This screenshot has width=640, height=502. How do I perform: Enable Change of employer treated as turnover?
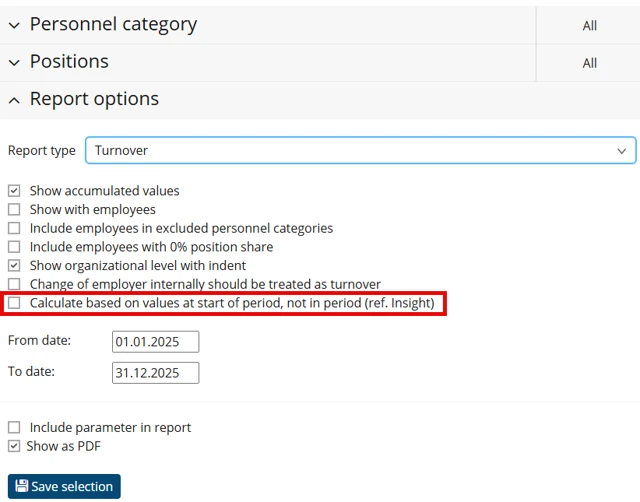pyautogui.click(x=14, y=285)
